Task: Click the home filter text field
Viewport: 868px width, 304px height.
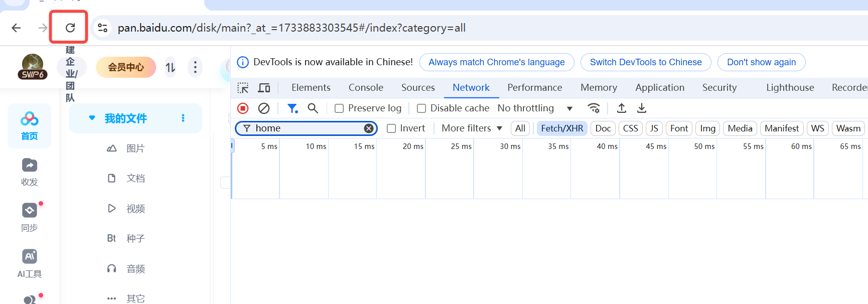Action: coord(306,128)
